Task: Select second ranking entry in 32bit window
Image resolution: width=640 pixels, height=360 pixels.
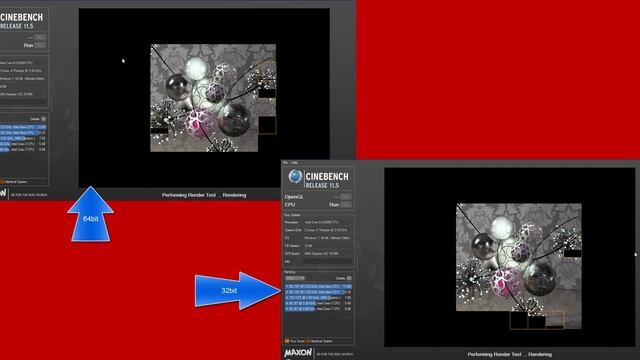Action: tap(318, 292)
